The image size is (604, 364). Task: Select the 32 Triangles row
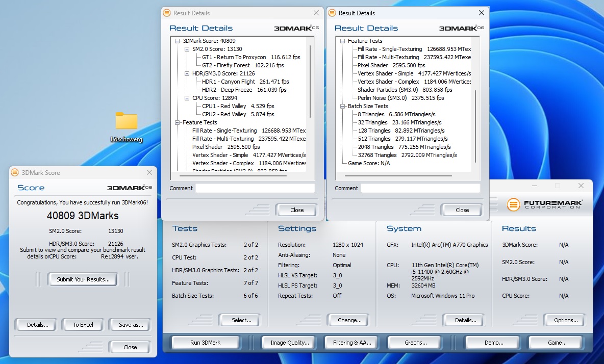pos(399,122)
